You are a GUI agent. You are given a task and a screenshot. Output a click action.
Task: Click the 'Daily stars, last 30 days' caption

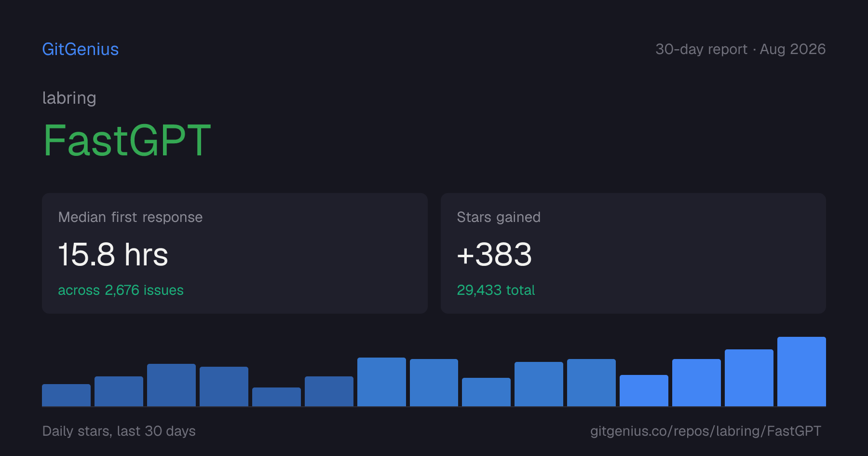(x=119, y=431)
